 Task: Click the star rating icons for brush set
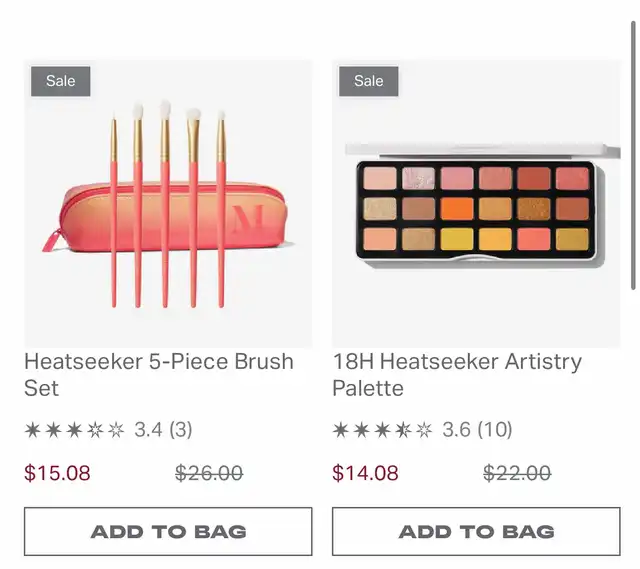[x=74, y=430]
